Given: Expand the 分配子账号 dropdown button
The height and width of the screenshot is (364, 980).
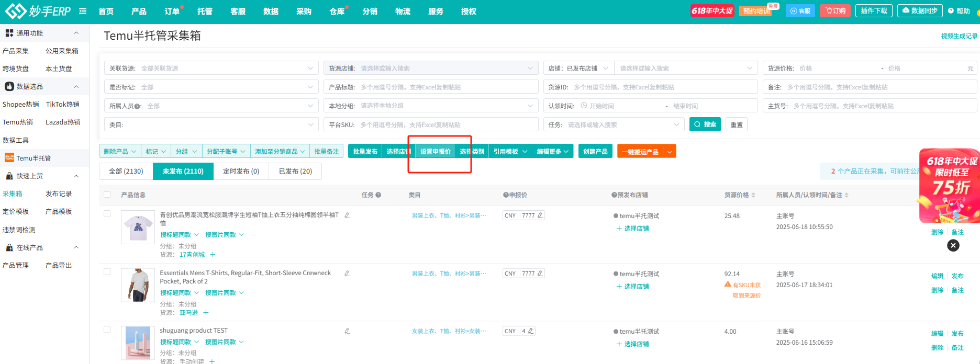Looking at the screenshot, I should coord(226,151).
